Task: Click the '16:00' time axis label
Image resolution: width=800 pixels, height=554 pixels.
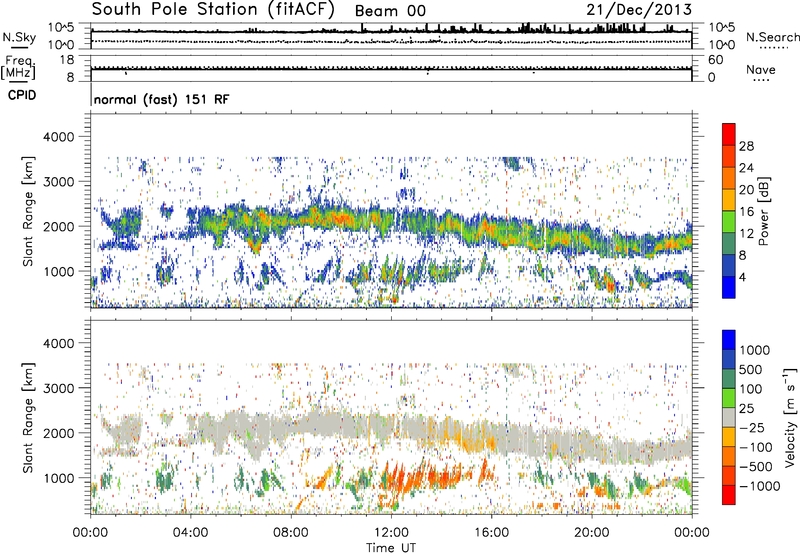Action: click(x=491, y=533)
